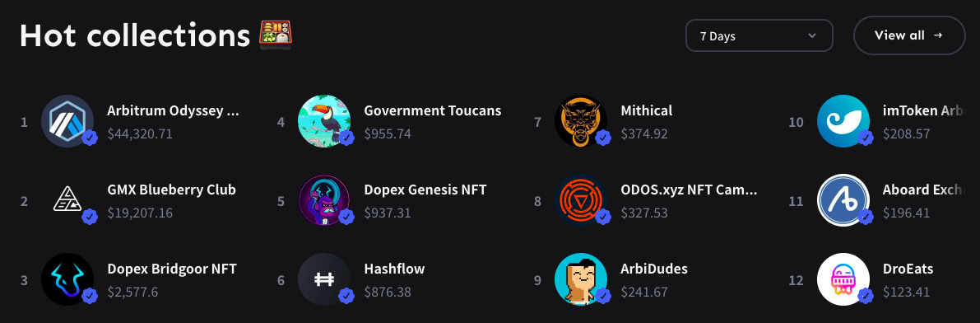Click the View all button

click(x=909, y=35)
